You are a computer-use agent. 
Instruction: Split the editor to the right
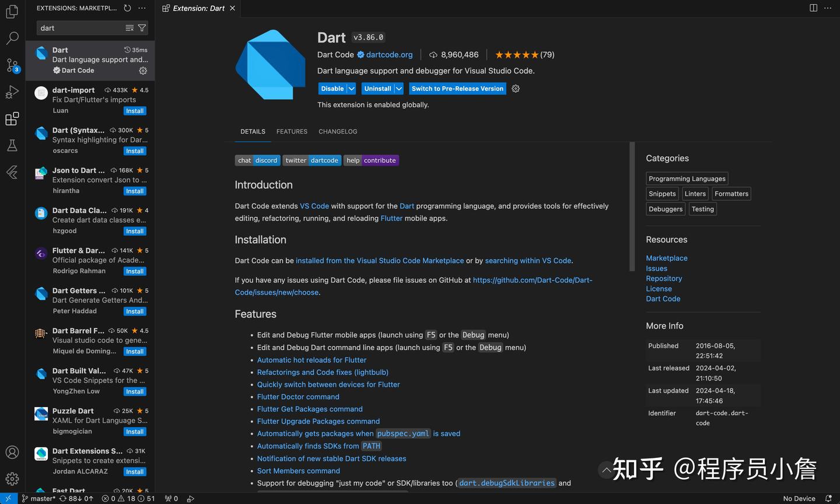(813, 8)
